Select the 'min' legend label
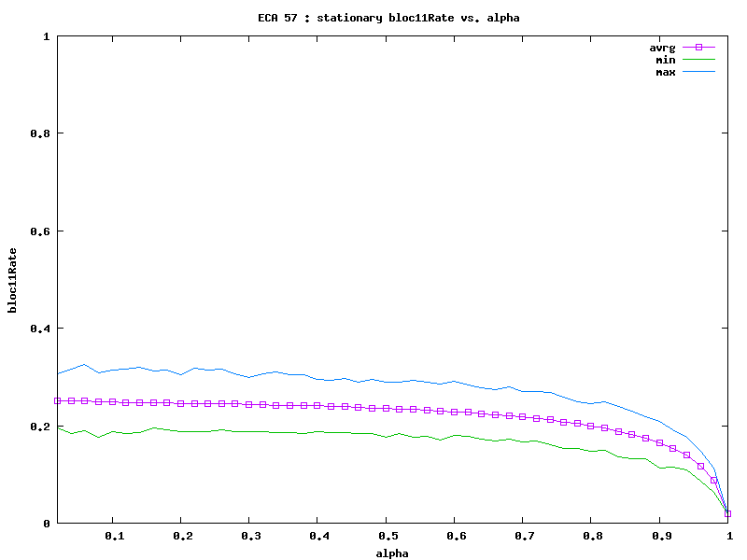Viewport: 747px width, 560px height. pyautogui.click(x=666, y=60)
